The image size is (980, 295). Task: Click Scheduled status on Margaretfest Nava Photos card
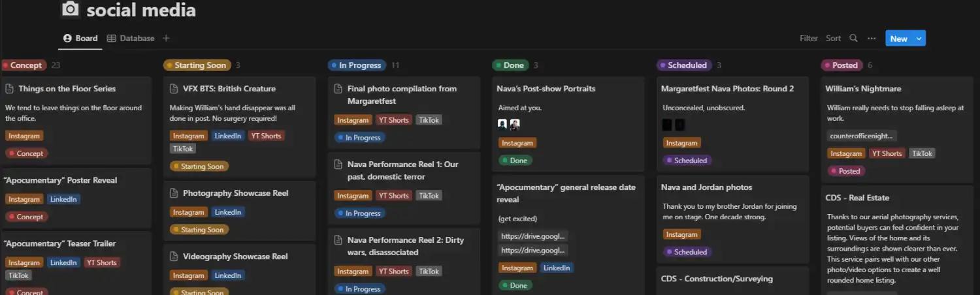click(687, 161)
